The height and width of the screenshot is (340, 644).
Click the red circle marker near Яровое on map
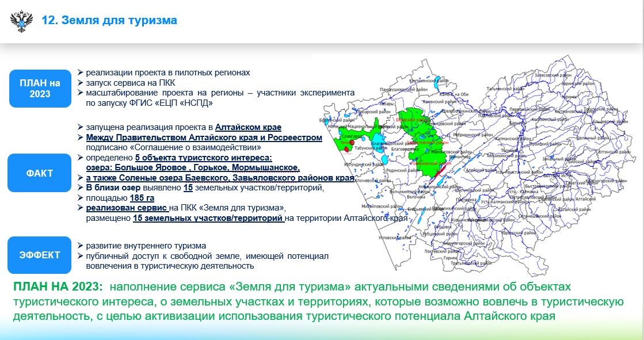point(352,143)
